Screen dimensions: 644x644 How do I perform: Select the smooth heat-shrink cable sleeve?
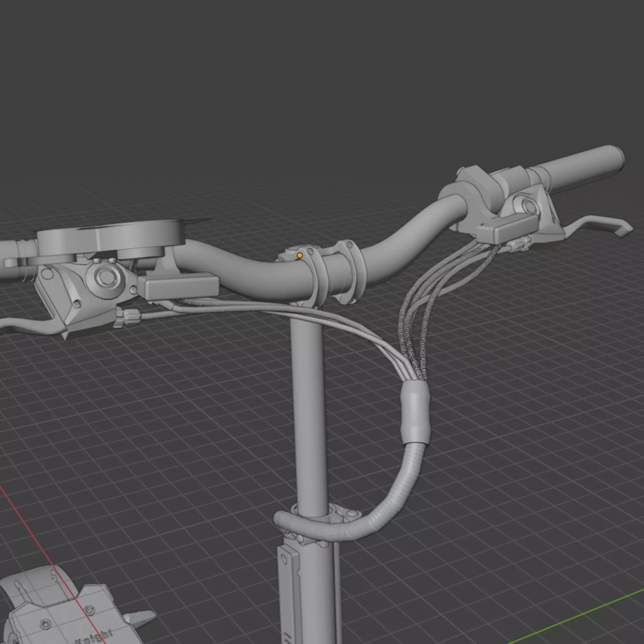(415, 413)
